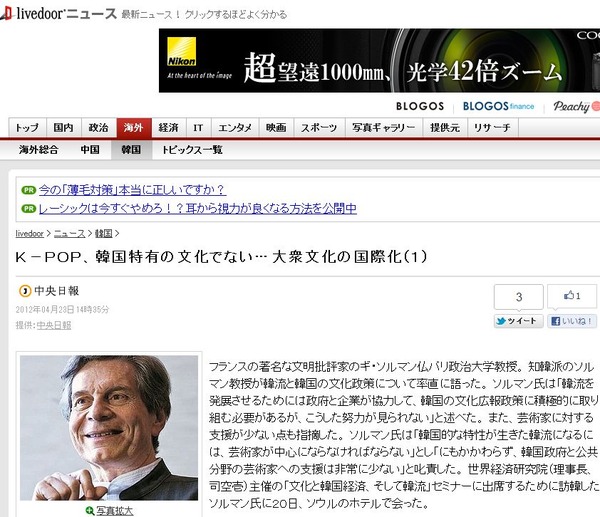Open the 中国 sub-menu item
This screenshot has height=517, width=600.
pos(90,150)
